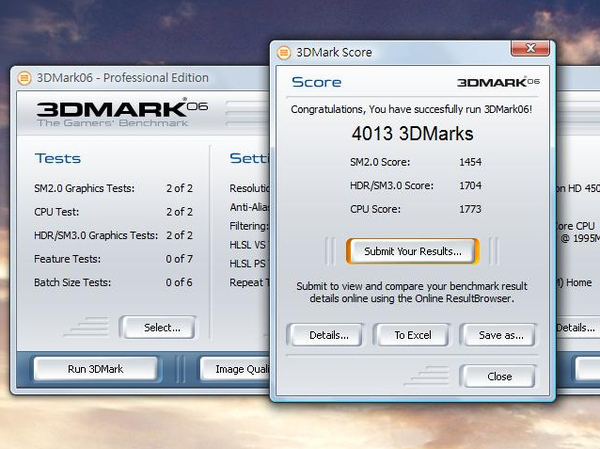Click the HLSL PS setting label
Viewport: 600px width, 449px height.
249,263
